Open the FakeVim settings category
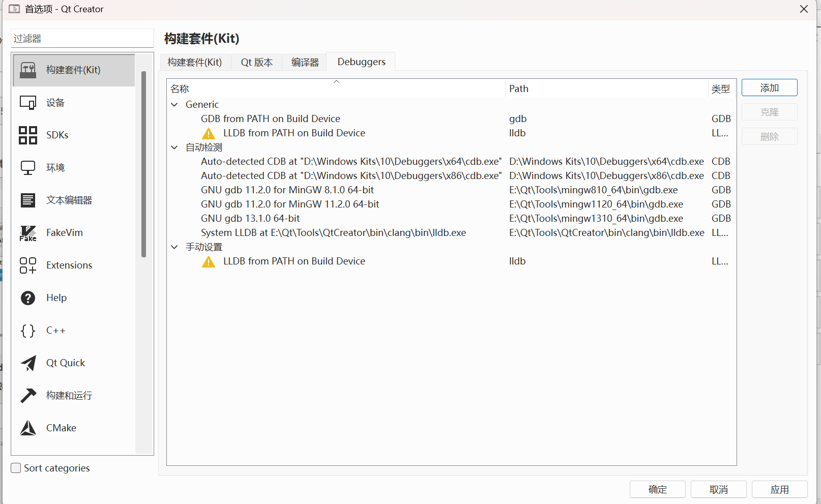The height and width of the screenshot is (504, 821). click(x=74, y=233)
